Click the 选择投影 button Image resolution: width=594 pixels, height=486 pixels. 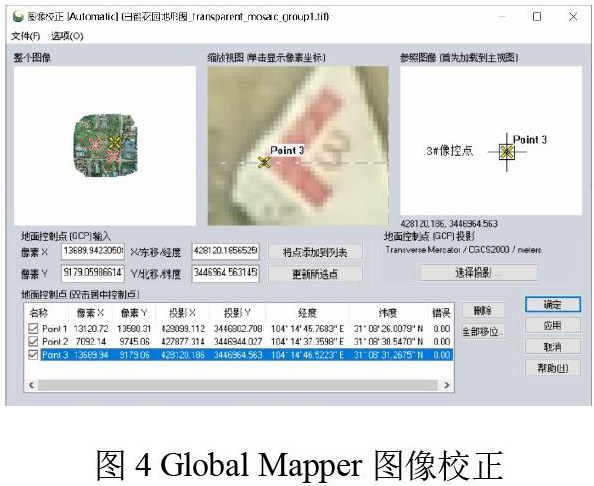[x=479, y=272]
